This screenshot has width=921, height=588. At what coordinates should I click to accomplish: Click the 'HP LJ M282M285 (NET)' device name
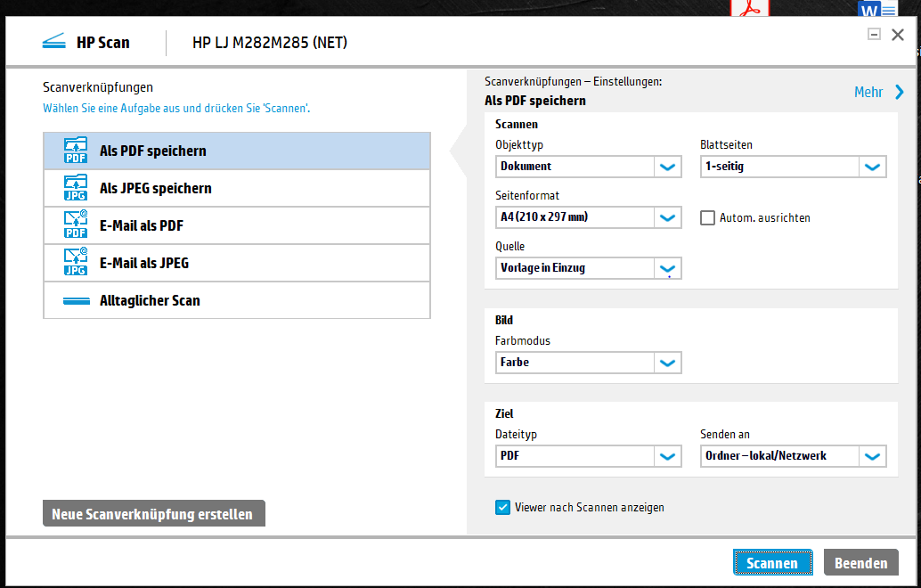coord(270,42)
